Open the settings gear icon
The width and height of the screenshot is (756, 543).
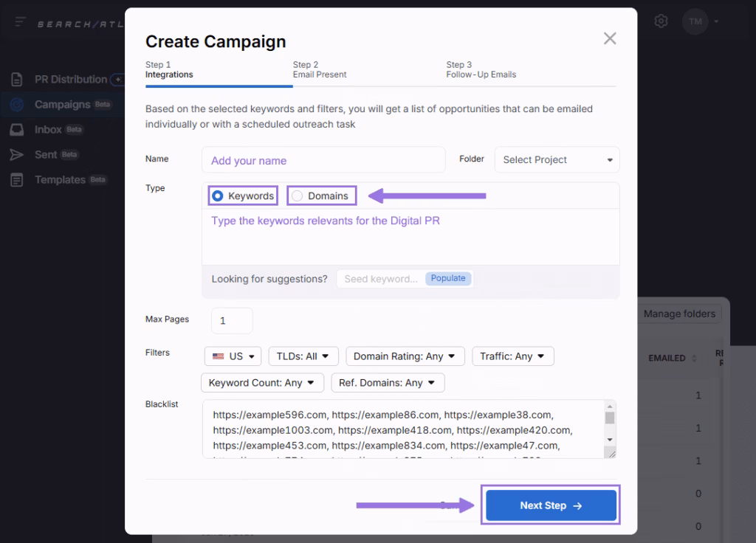tap(661, 21)
